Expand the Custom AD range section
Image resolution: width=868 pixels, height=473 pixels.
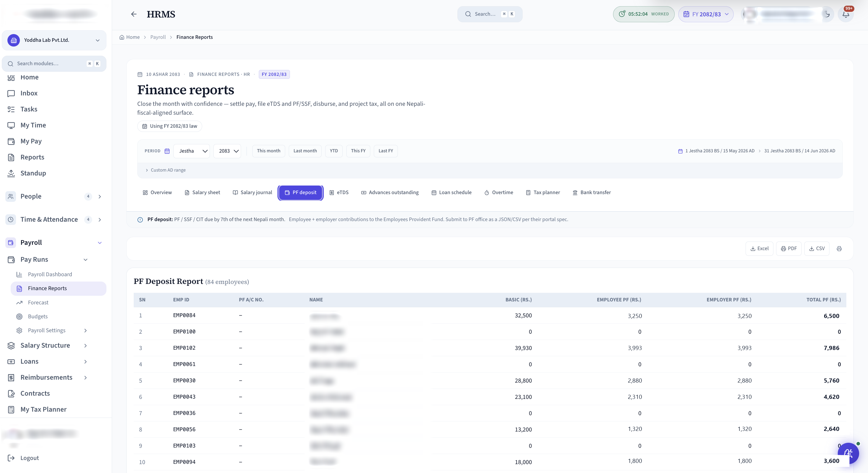[165, 170]
